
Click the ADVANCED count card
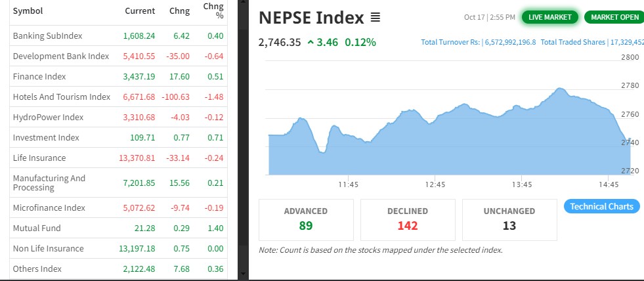(306, 219)
